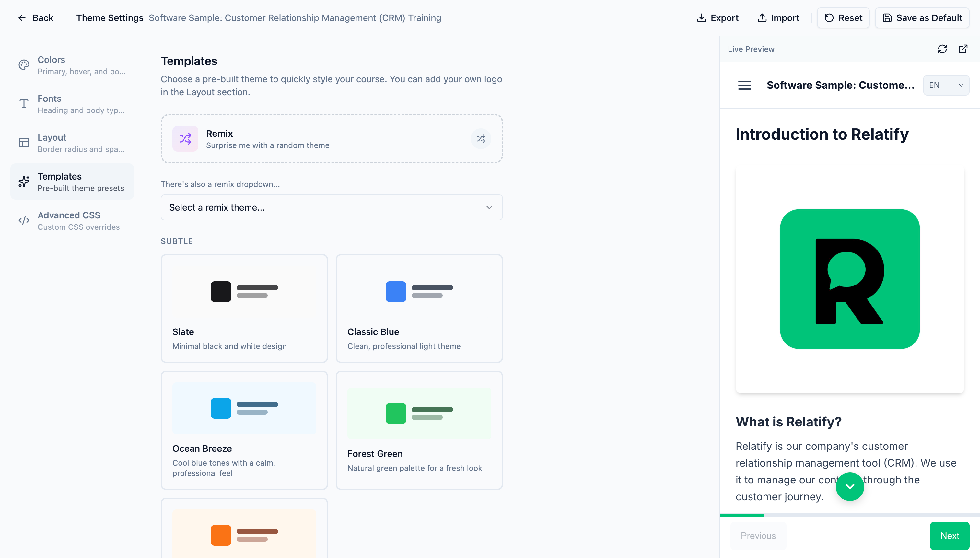Screen dimensions: 980x558
Task: Click the Relatify logo image
Action: 849,279
